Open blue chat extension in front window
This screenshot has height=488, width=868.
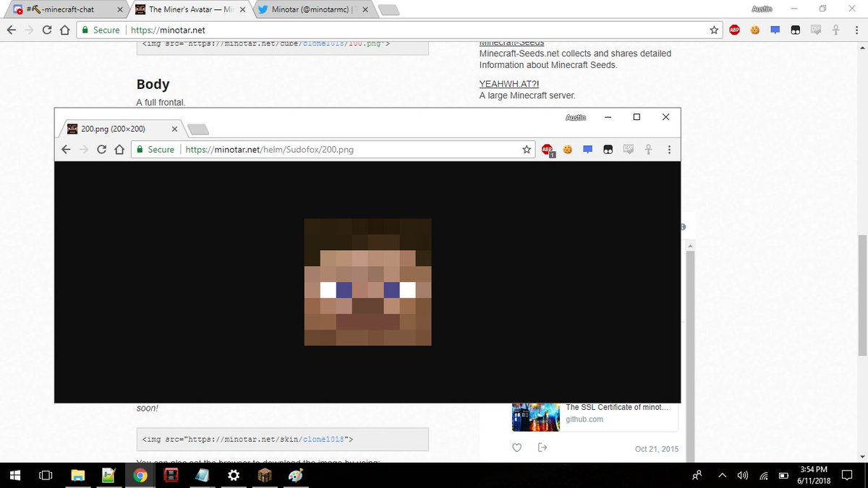pyautogui.click(x=588, y=150)
